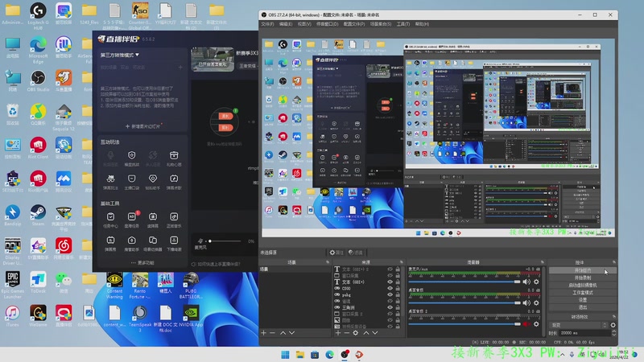Click the 开始录制 (Start Recording) button
The image size is (644, 362).
(x=583, y=278)
